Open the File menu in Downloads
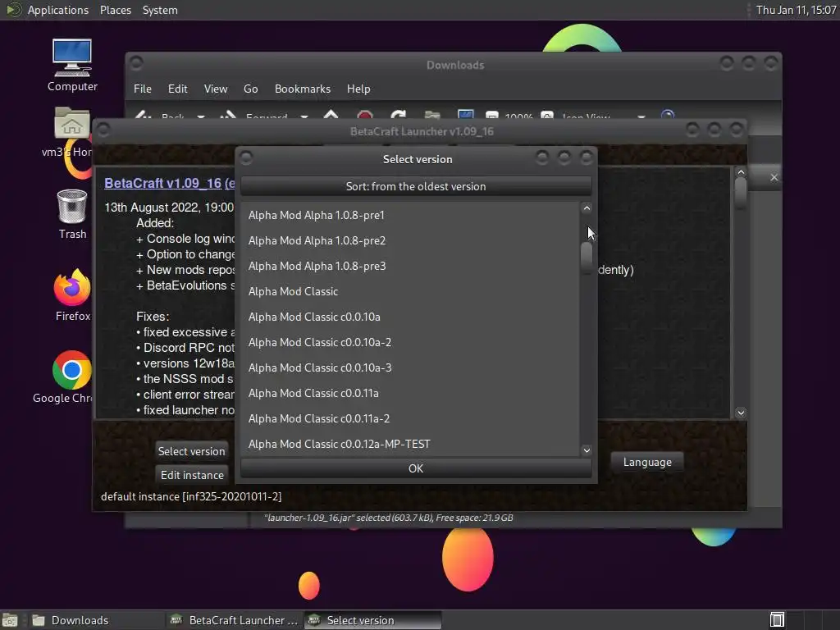Viewport: 840px width, 630px height. coord(143,89)
